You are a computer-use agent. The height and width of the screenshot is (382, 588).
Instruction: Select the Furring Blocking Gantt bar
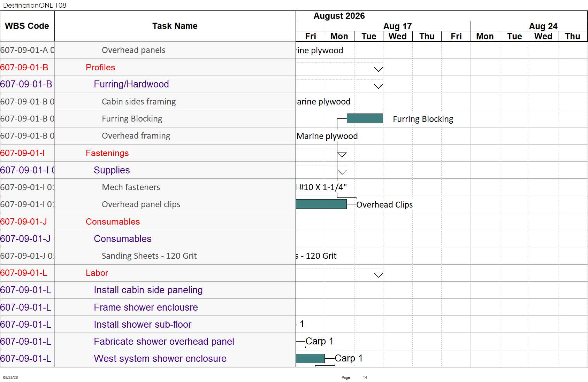(x=365, y=118)
